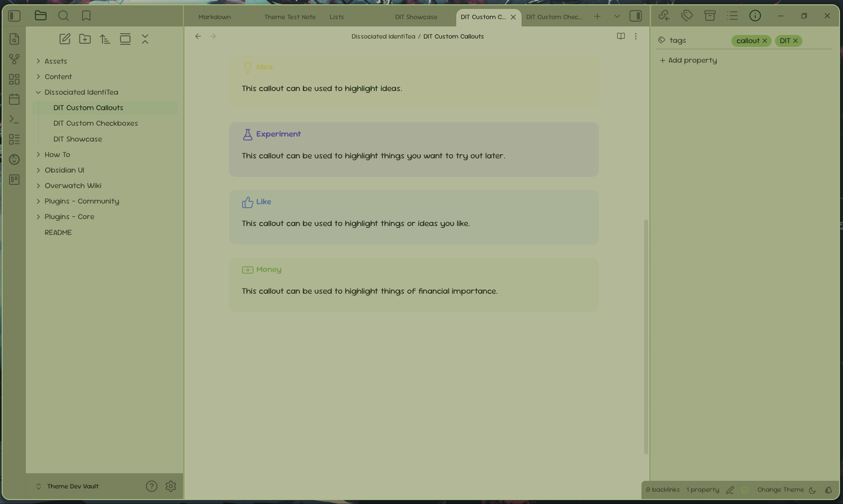Viewport: 843px width, 504px height.
Task: Click the sync checkmark status icon
Action: tap(745, 490)
